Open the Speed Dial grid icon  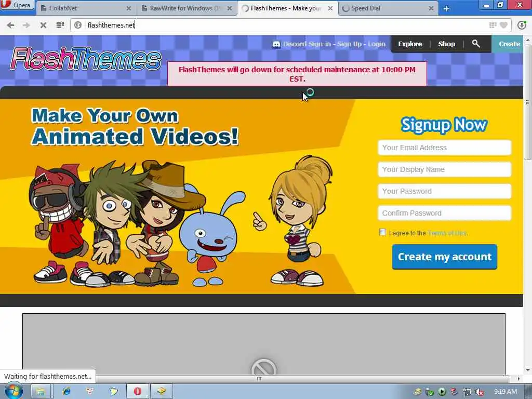point(60,25)
